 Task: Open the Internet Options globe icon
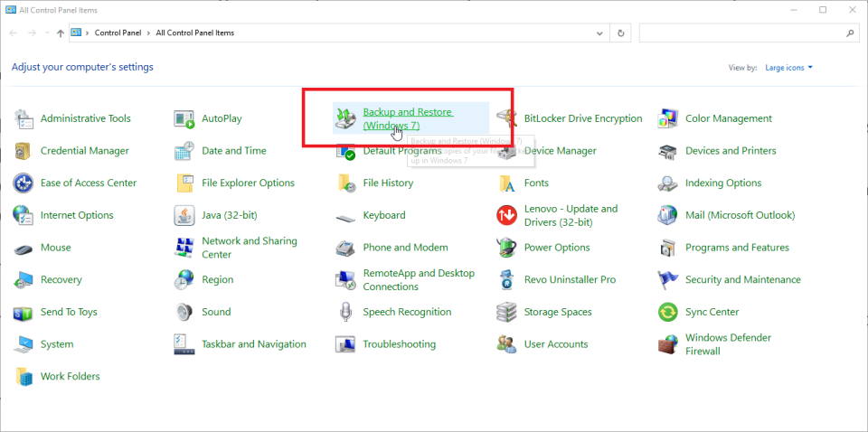coord(24,214)
